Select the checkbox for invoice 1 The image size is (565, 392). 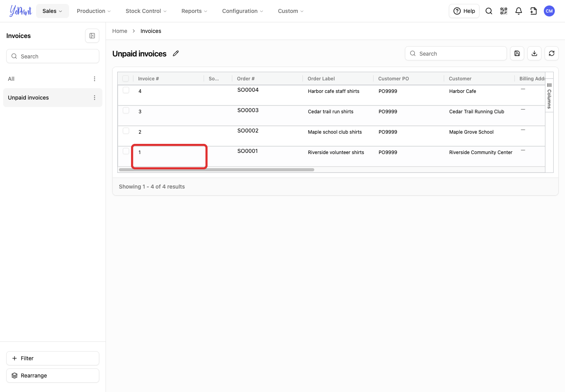[x=126, y=151]
